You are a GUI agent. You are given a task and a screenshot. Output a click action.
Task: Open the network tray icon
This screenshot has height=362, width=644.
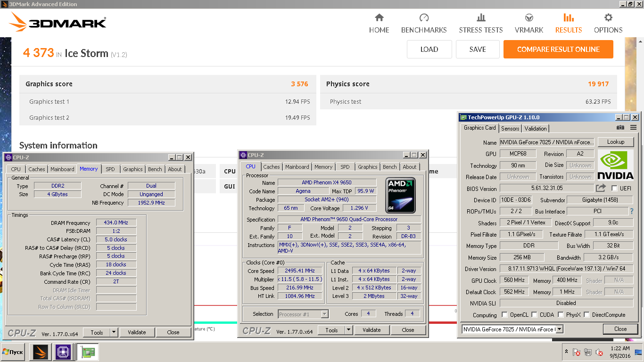pos(588,352)
